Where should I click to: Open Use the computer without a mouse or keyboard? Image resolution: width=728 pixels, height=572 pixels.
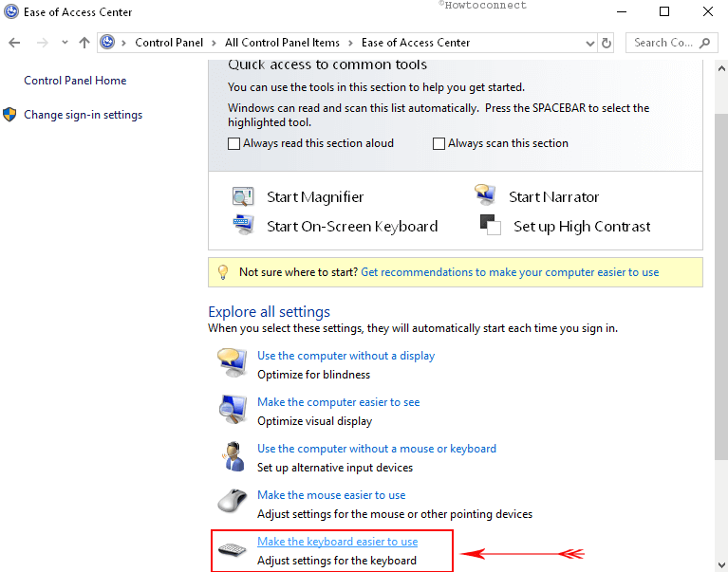click(377, 449)
